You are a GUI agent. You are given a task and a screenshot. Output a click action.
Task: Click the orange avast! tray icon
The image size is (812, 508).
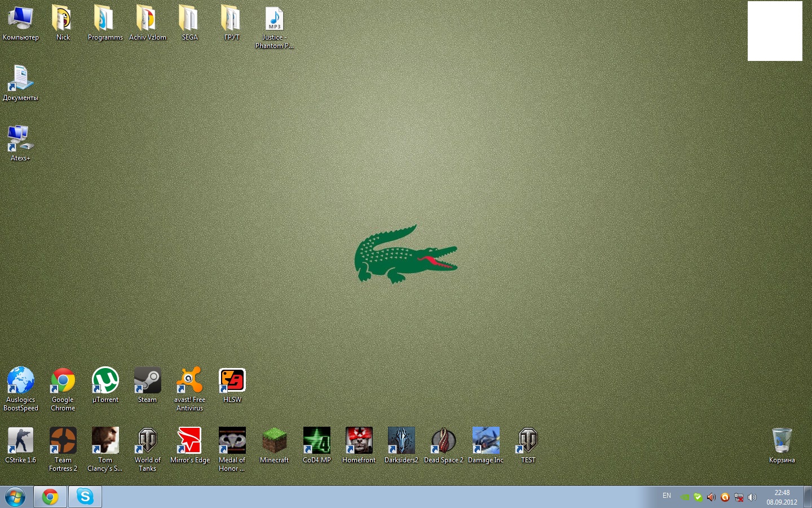[725, 497]
